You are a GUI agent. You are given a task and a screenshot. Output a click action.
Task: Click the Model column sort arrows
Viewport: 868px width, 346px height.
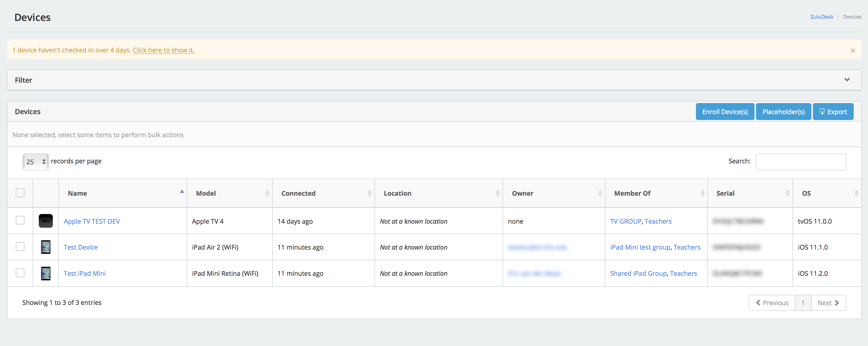(267, 193)
